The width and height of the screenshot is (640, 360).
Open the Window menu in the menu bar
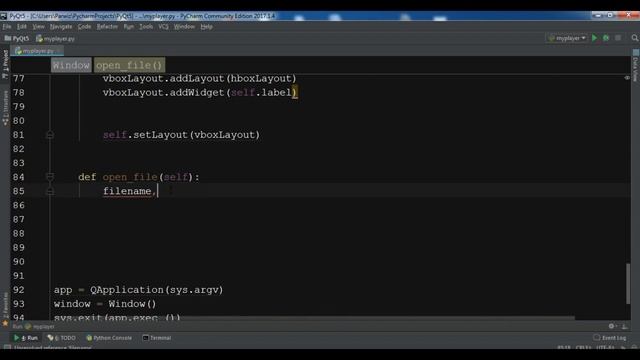[x=184, y=27]
